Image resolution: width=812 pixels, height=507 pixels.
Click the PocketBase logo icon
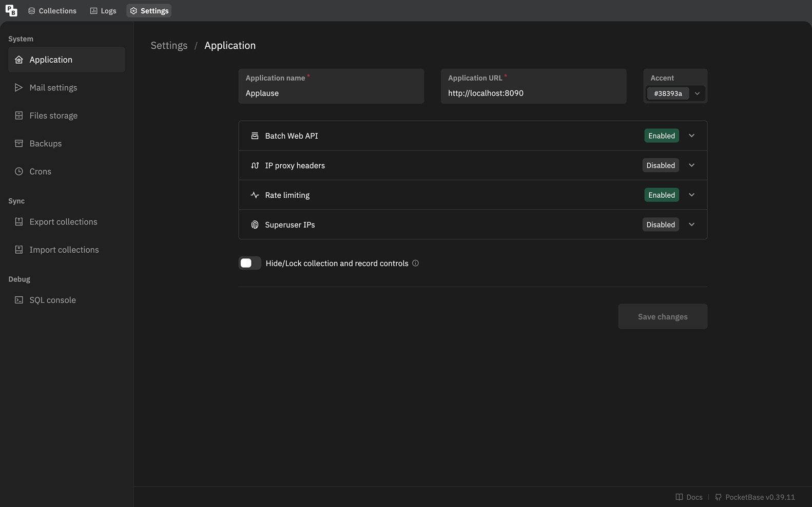click(11, 11)
